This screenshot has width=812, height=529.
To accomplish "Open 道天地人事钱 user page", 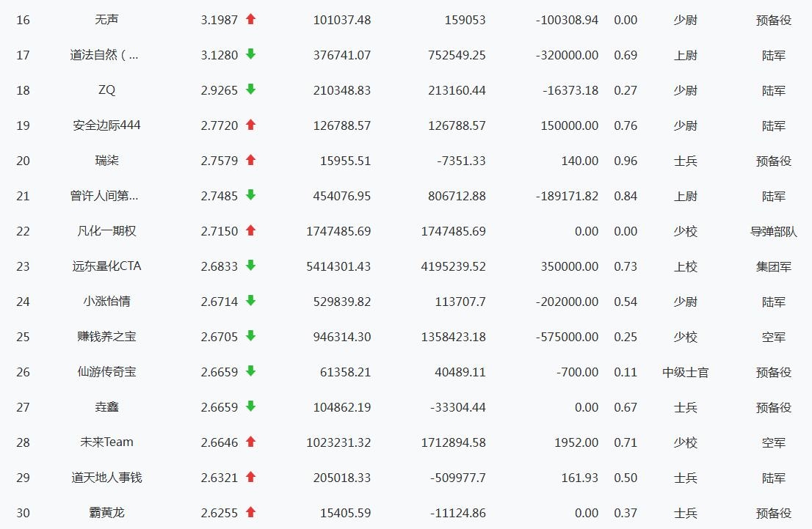I will click(106, 478).
